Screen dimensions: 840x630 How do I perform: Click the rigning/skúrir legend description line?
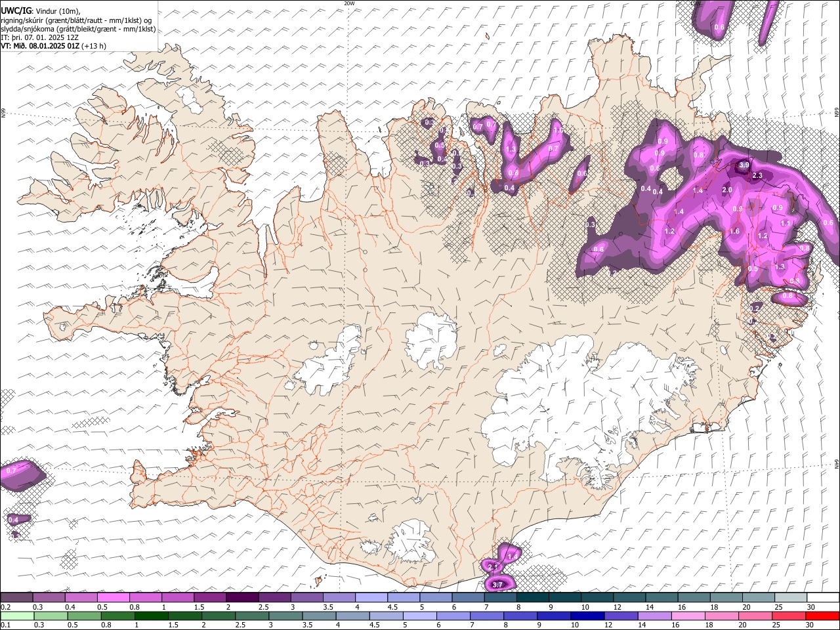click(x=77, y=20)
